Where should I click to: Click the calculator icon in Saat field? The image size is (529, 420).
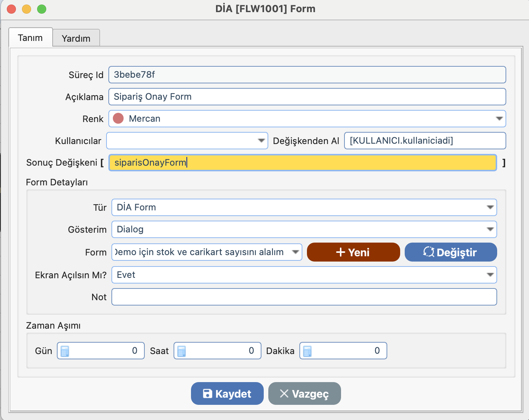(x=182, y=351)
